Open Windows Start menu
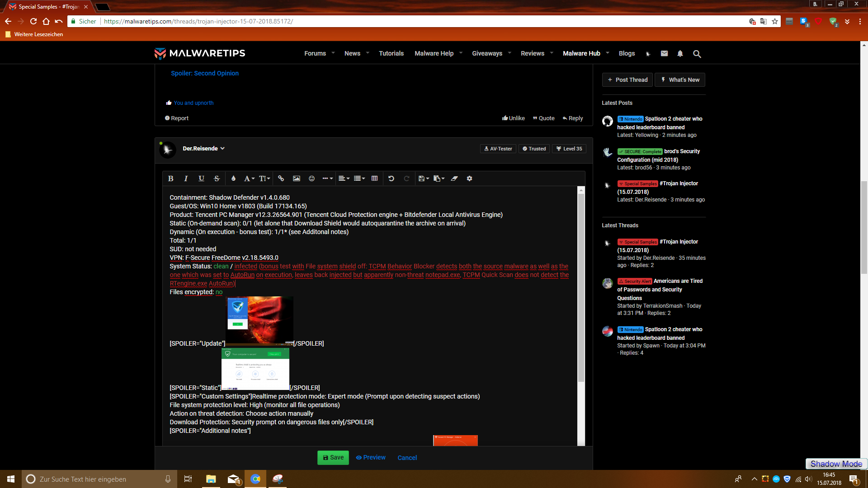The width and height of the screenshot is (868, 488). (x=11, y=479)
